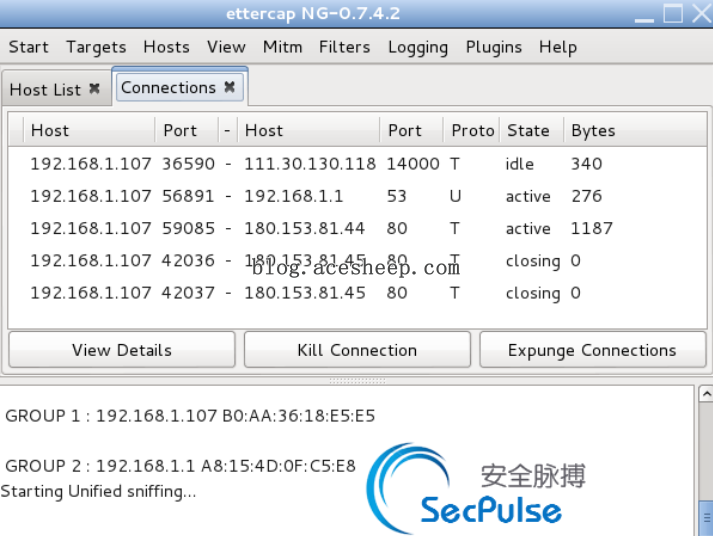713x536 pixels.
Task: Click the GROUP 1 log line
Action: [x=190, y=416]
